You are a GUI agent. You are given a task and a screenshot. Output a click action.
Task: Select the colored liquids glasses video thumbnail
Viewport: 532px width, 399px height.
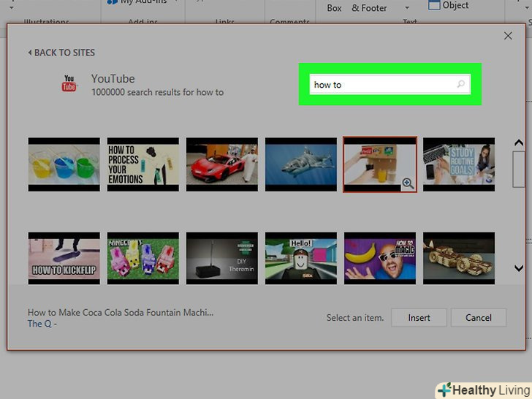click(x=64, y=164)
